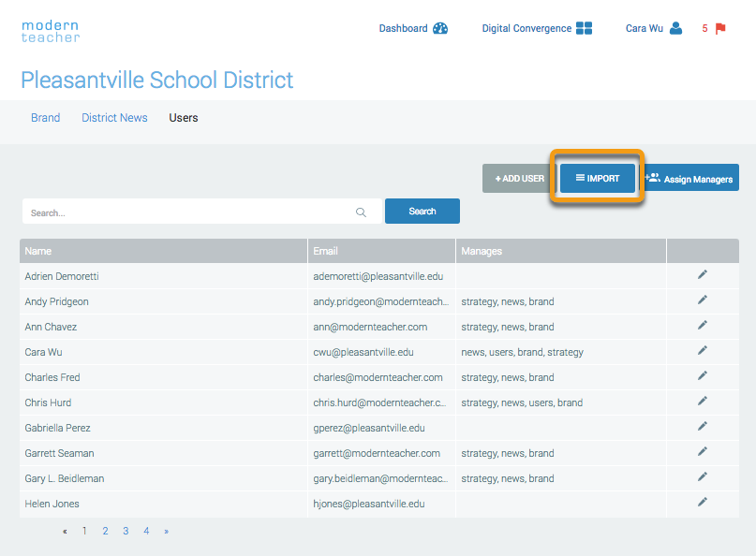Click email ademoretti@pleasantville.edu
The height and width of the screenshot is (556, 756).
378,276
